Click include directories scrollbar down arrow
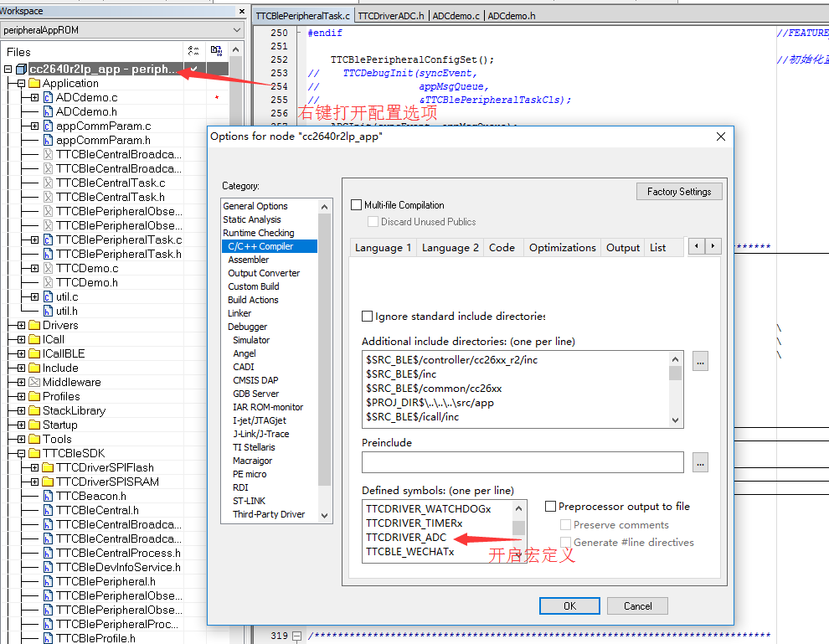The width and height of the screenshot is (829, 644). 675,420
